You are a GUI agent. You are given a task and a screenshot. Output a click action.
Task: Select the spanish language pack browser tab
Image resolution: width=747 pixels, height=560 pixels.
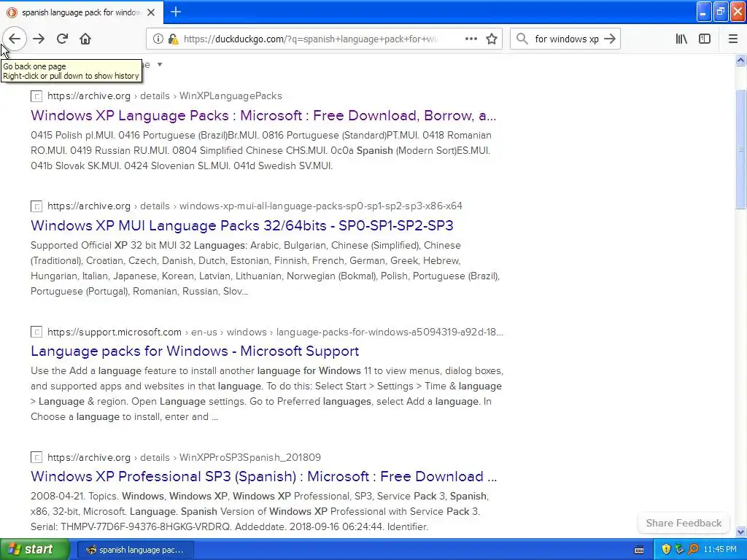82,12
